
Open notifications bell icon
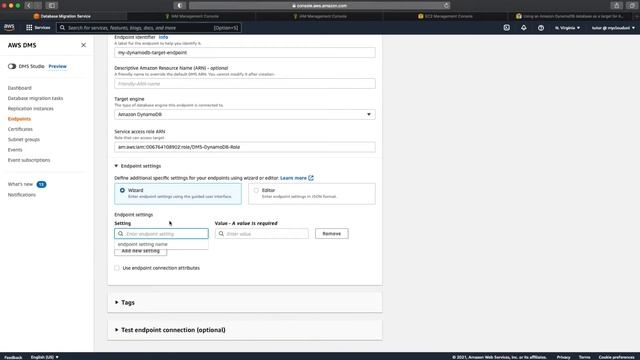tap(524, 27)
